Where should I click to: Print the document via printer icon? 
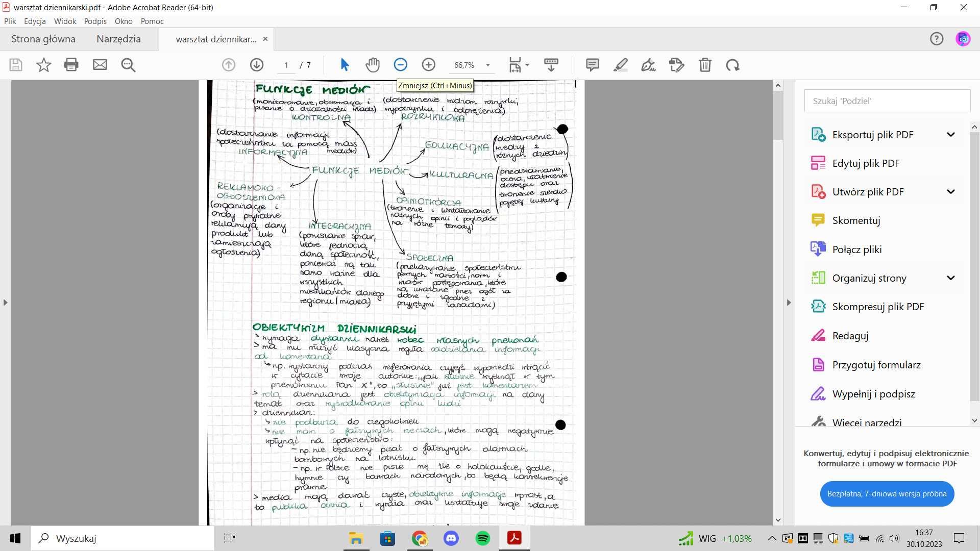[71, 65]
